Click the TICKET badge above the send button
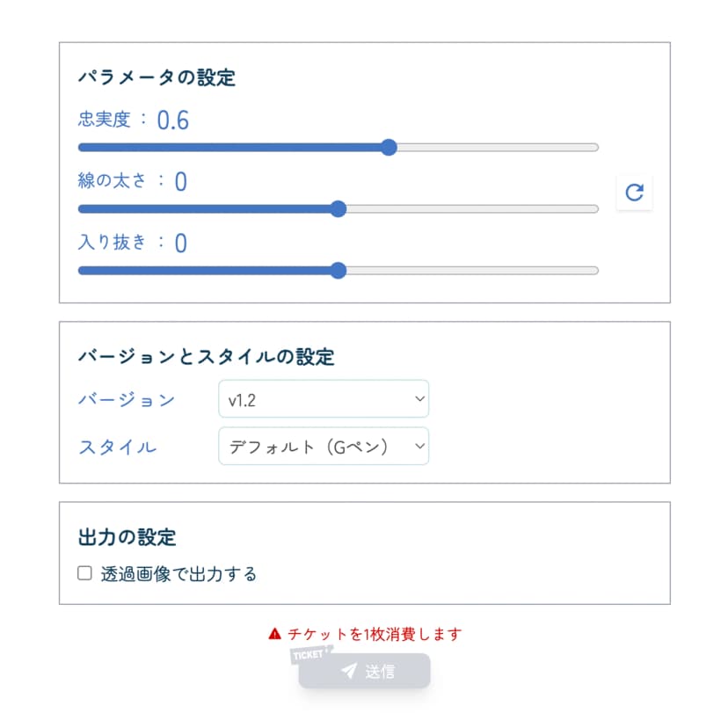 coord(310,655)
